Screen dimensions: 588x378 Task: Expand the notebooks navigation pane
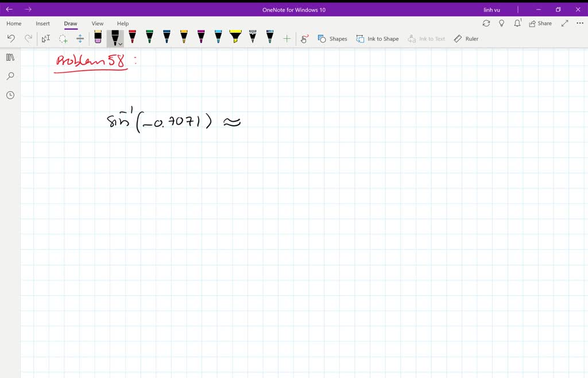10,57
